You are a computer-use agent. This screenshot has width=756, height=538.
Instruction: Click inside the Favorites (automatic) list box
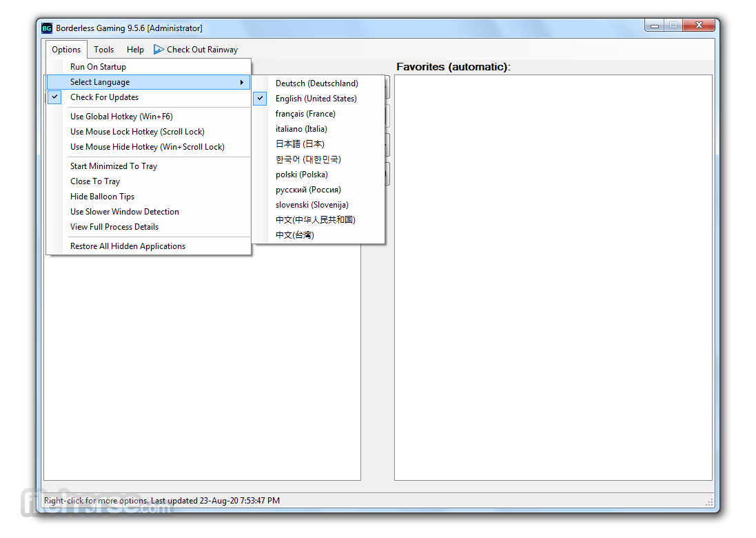553,277
